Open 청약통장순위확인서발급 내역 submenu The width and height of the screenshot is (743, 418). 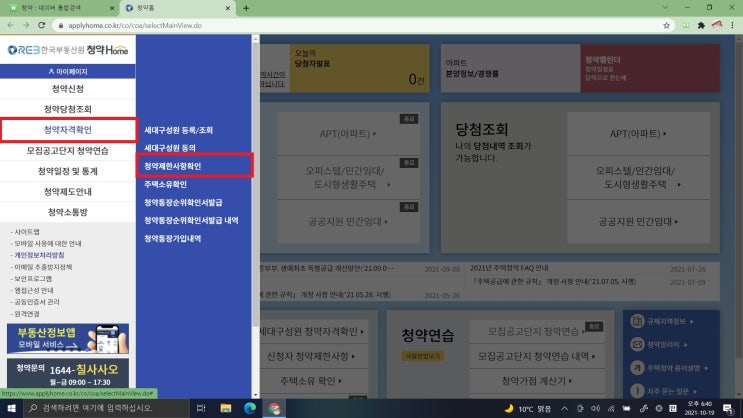coord(191,220)
